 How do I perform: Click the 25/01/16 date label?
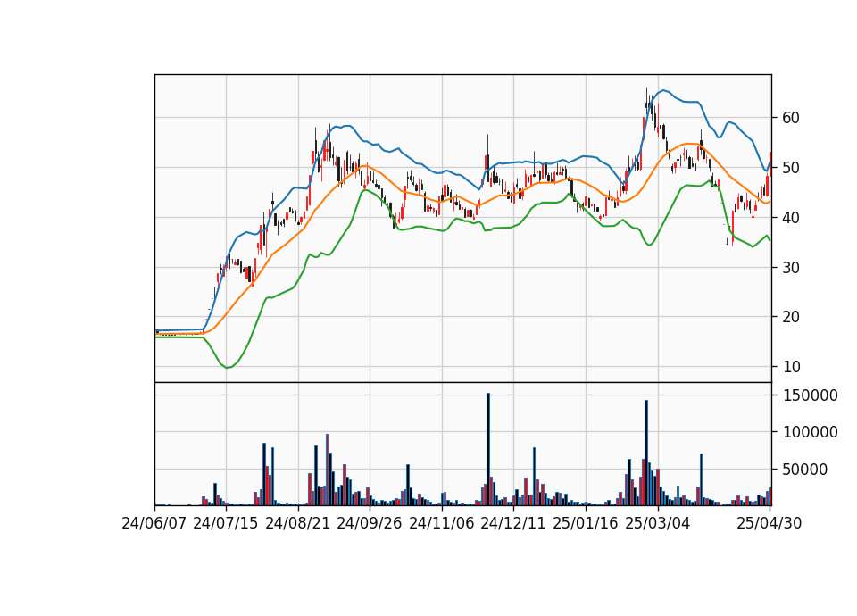(x=586, y=524)
